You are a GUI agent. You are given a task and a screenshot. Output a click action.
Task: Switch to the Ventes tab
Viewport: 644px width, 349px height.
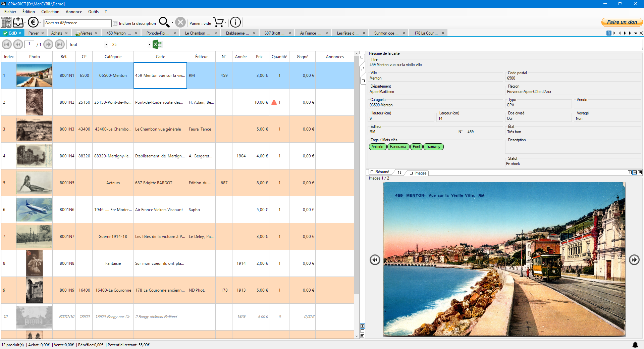pyautogui.click(x=86, y=33)
